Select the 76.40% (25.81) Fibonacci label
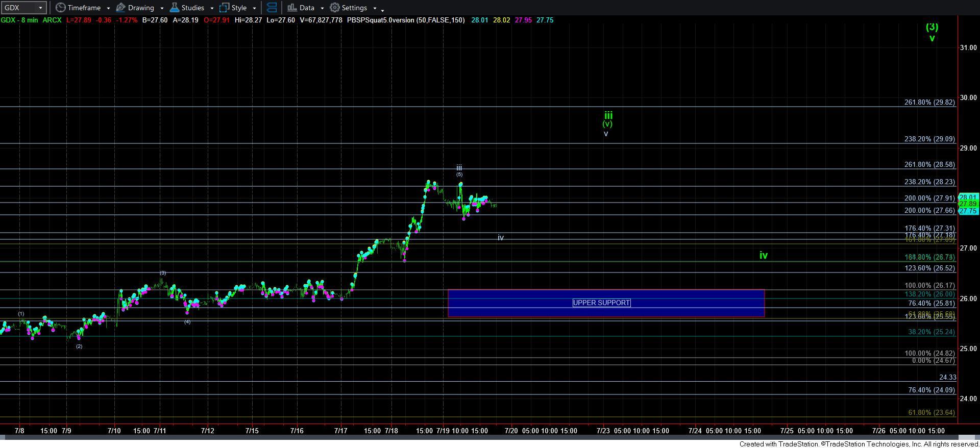Viewport: 980px width, 448px height. [x=932, y=303]
